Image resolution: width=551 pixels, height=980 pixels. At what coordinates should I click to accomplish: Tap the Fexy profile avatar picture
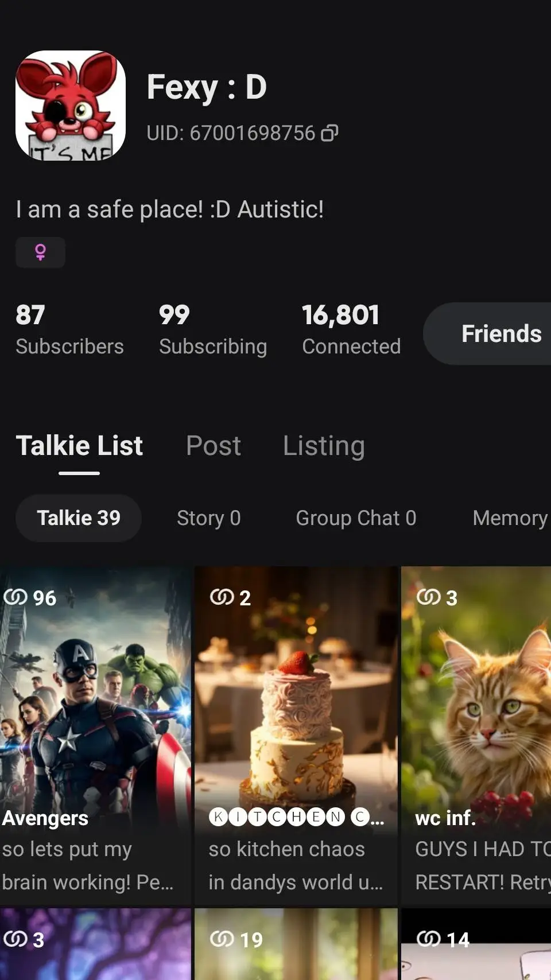point(70,106)
